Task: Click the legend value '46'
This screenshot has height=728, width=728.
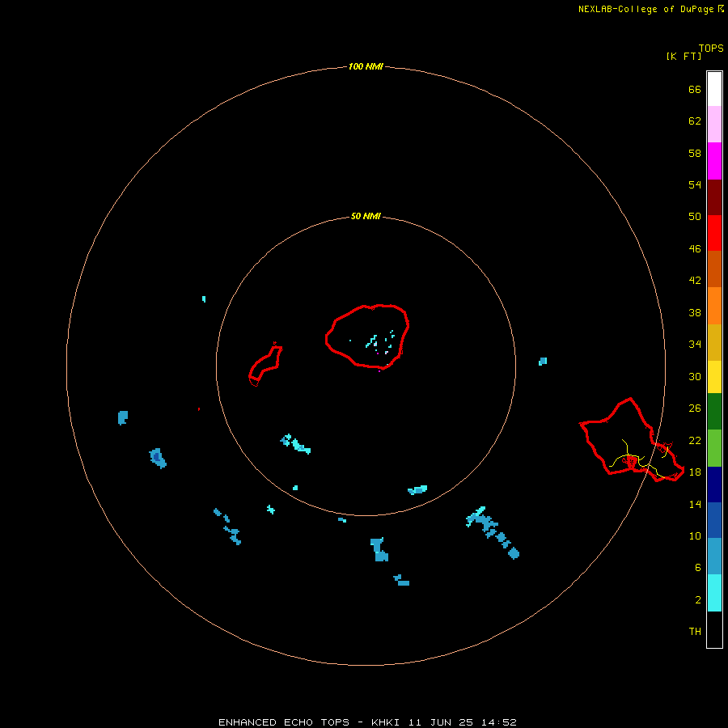Action: (695, 248)
